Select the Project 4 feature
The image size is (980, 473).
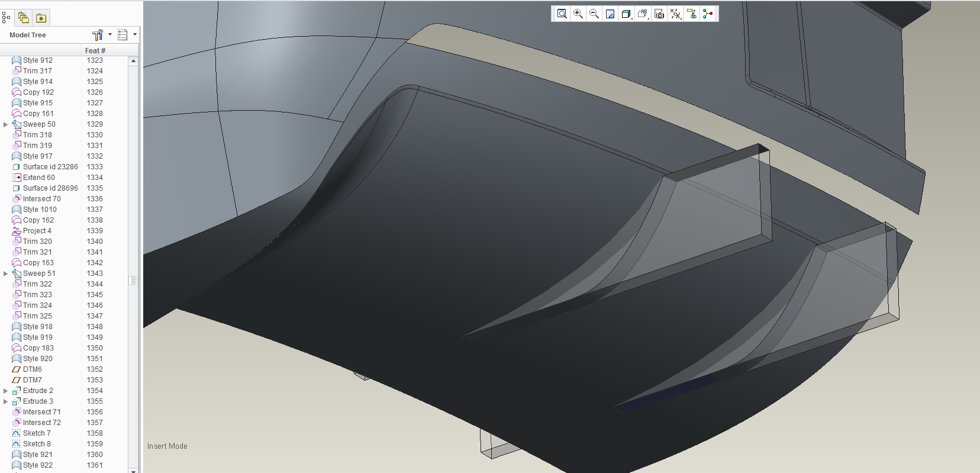pyautogui.click(x=37, y=231)
